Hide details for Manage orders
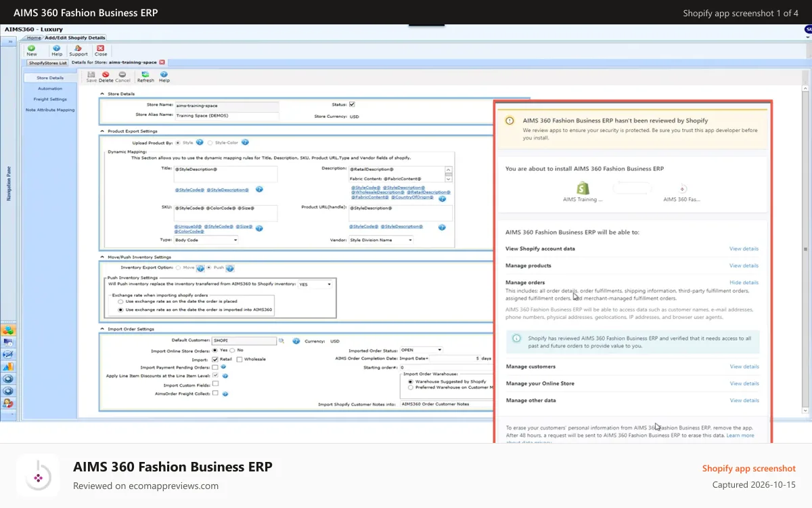 pos(744,282)
